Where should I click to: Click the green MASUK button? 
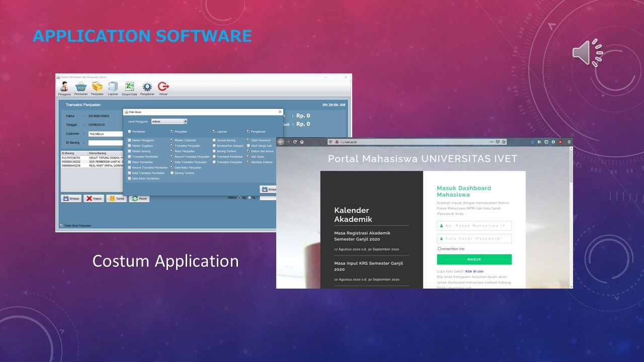pos(474,259)
